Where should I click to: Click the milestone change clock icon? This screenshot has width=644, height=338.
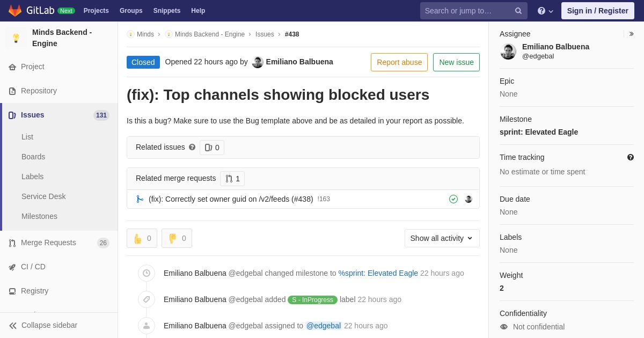147,273
